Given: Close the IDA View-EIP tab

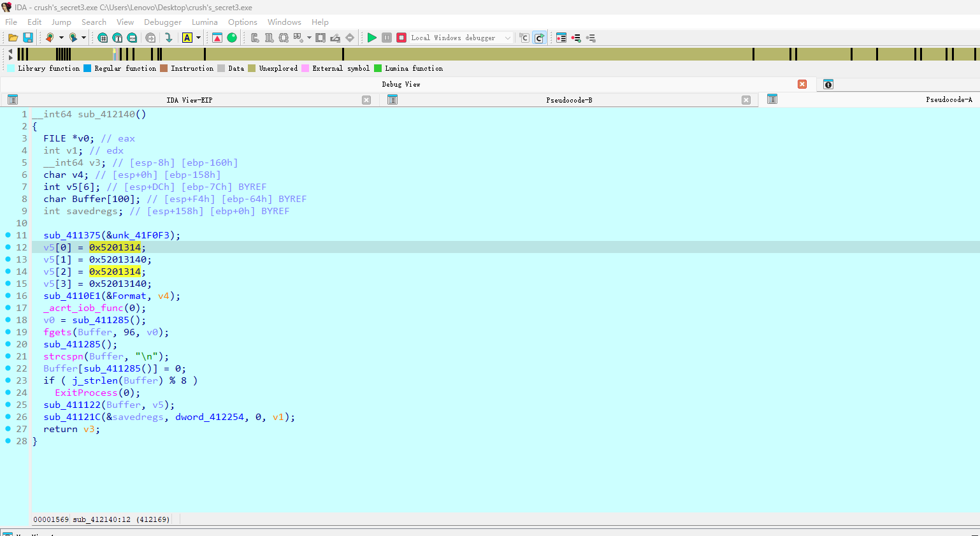Looking at the screenshot, I should pos(366,100).
